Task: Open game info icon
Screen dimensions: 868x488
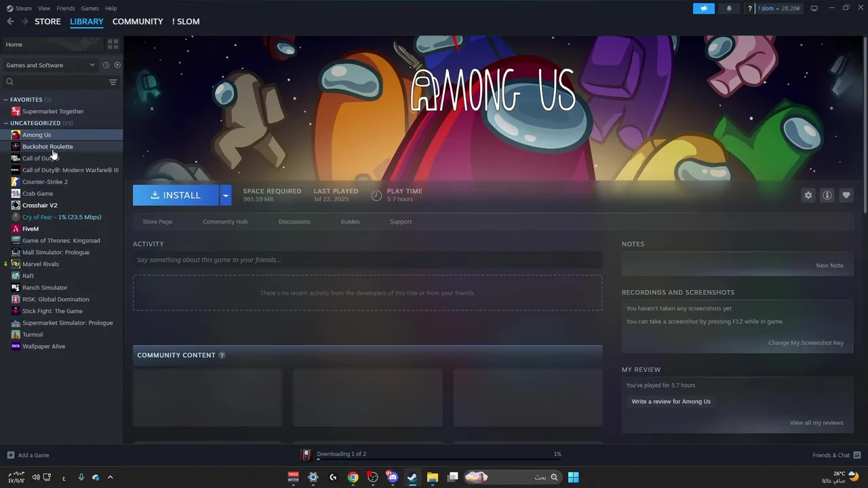Action: tap(827, 195)
